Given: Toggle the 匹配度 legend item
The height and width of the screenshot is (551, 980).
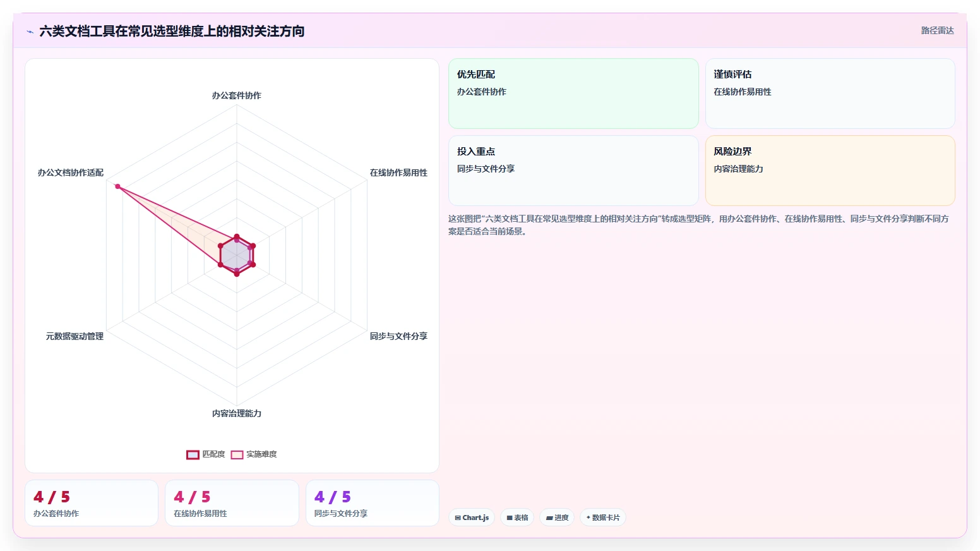Looking at the screenshot, I should tap(206, 454).
